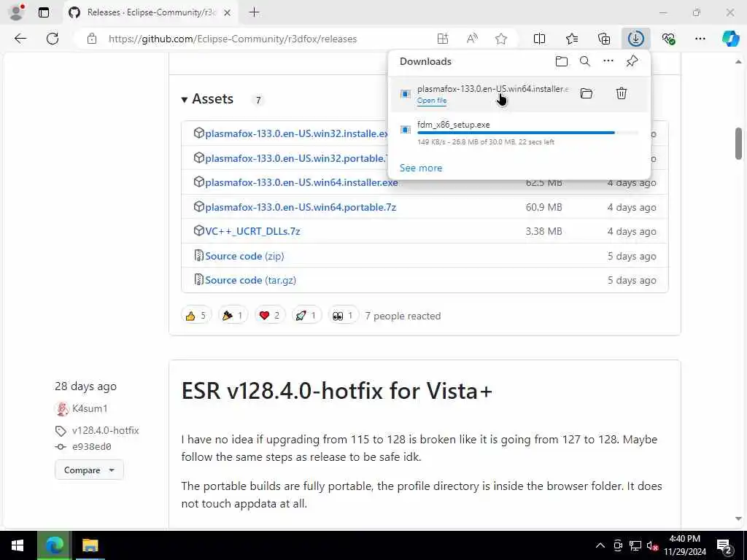Viewport: 747px width, 560px height.
Task: Open the Favorites list
Action: coord(572,39)
